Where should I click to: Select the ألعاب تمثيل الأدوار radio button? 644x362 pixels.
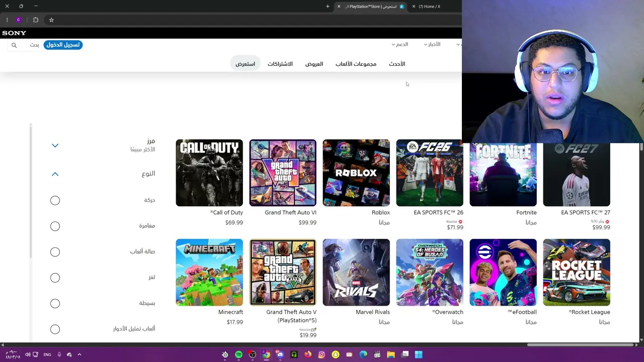click(x=55, y=329)
